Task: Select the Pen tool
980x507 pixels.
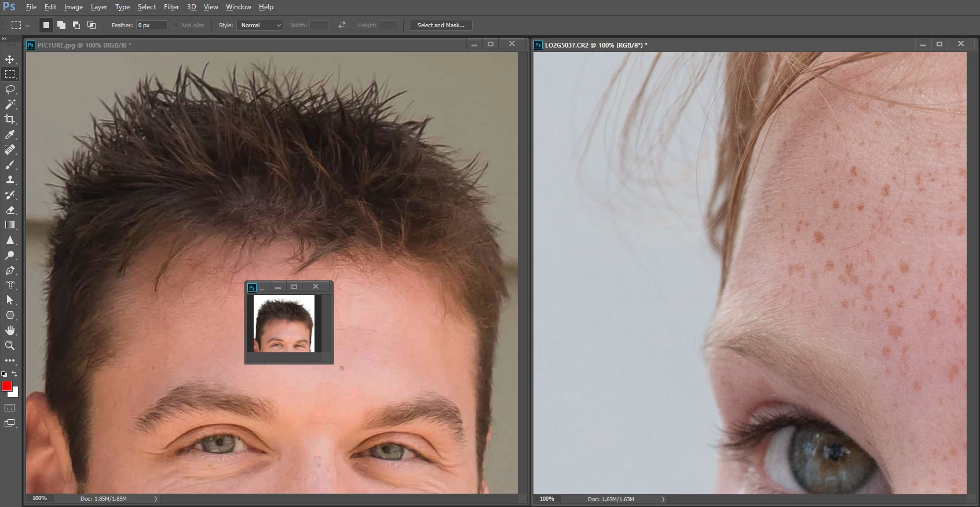Action: click(10, 270)
